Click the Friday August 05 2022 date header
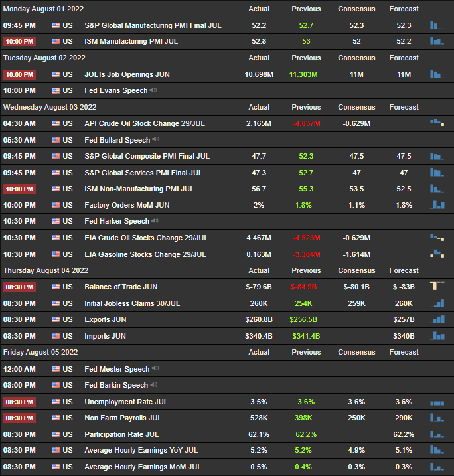This screenshot has height=476, width=454. click(40, 352)
